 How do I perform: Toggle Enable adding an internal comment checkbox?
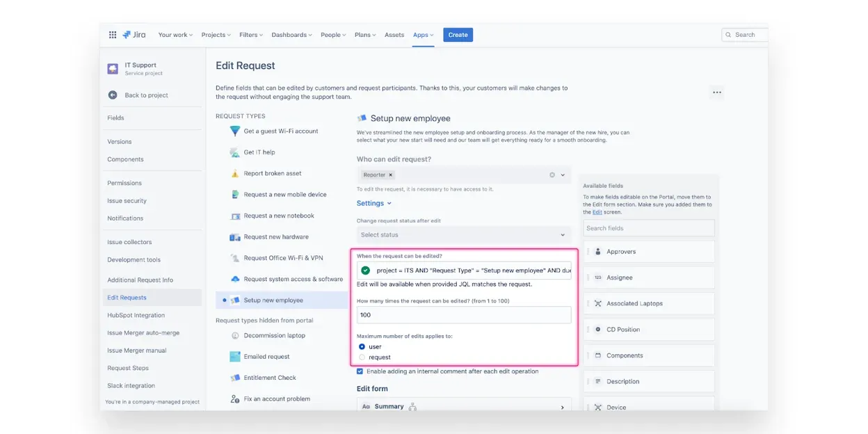(x=360, y=371)
